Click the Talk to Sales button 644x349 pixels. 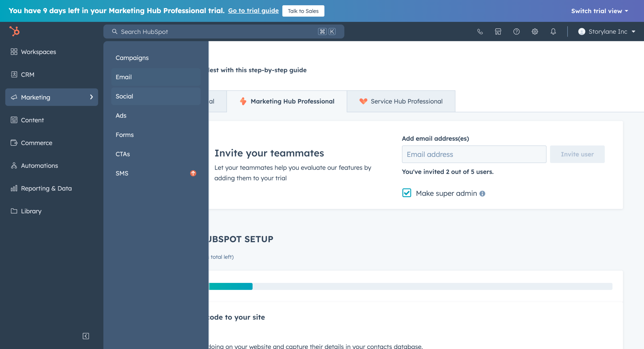[303, 11]
